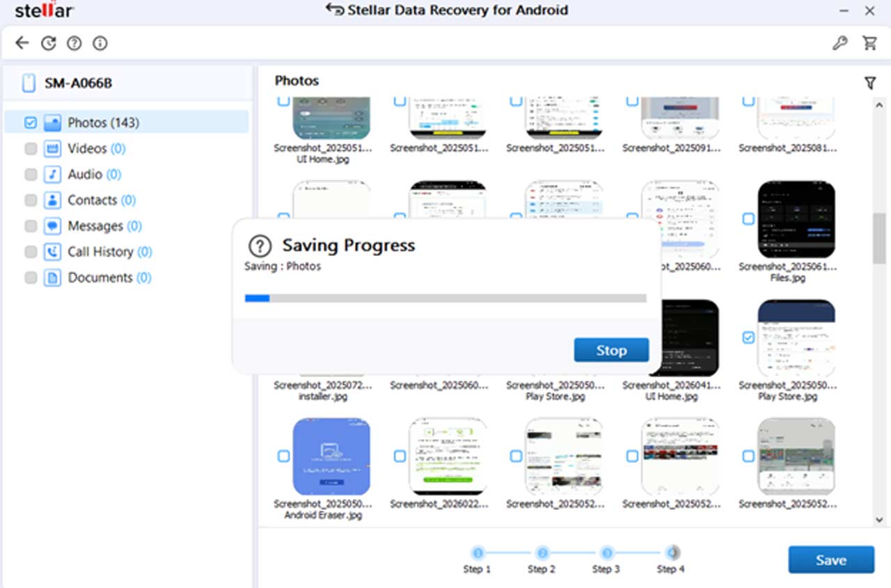This screenshot has height=588, width=891.
Task: Open the help question mark icon
Action: click(x=74, y=43)
